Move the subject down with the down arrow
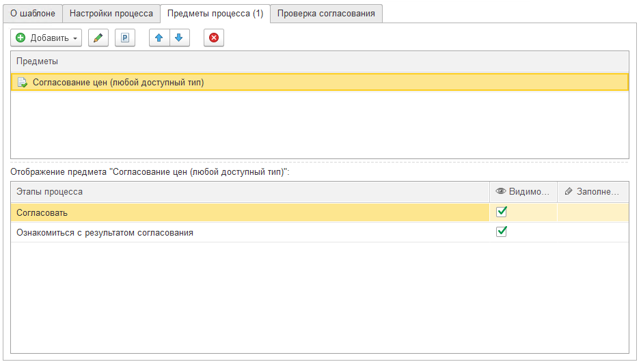The height and width of the screenshot is (364, 641). pos(178,38)
